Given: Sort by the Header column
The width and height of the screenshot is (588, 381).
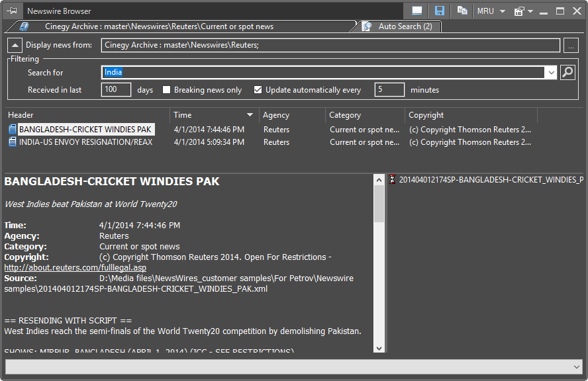Looking at the screenshot, I should pos(87,115).
